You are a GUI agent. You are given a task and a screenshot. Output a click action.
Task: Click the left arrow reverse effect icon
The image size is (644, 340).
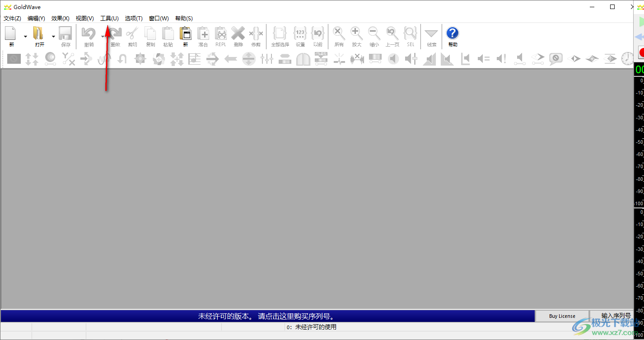[x=231, y=59]
